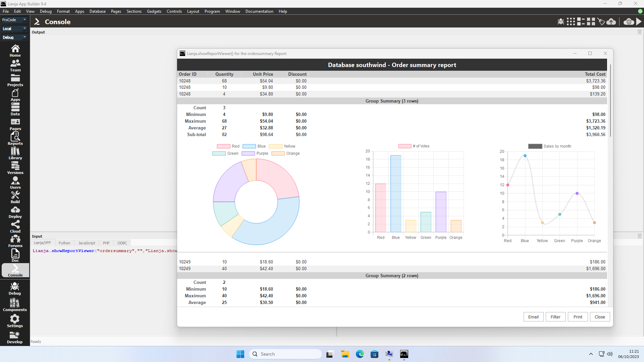Image resolution: width=644 pixels, height=362 pixels.
Task: Open the Sections menu
Action: [134, 11]
